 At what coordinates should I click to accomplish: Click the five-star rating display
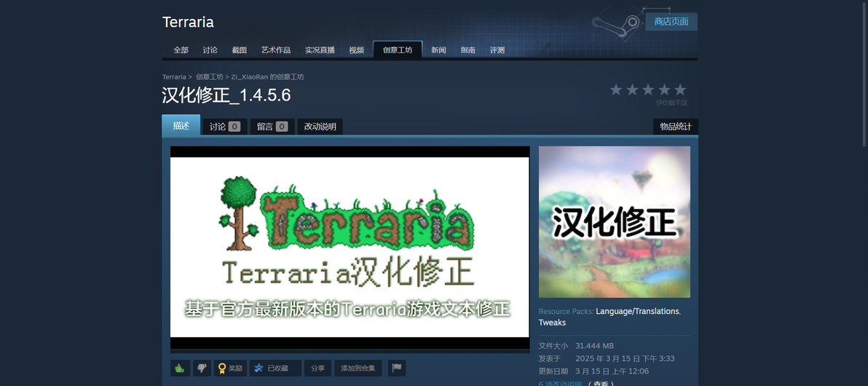tap(647, 90)
